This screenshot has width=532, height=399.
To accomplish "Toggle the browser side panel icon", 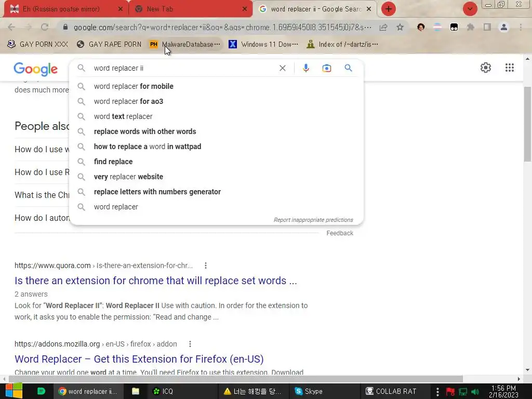I will 487,27.
